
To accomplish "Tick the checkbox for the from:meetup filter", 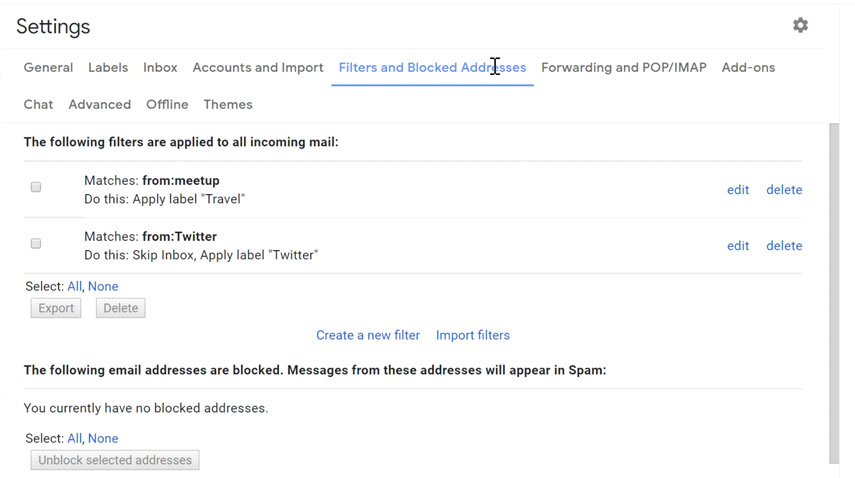I will pyautogui.click(x=36, y=187).
